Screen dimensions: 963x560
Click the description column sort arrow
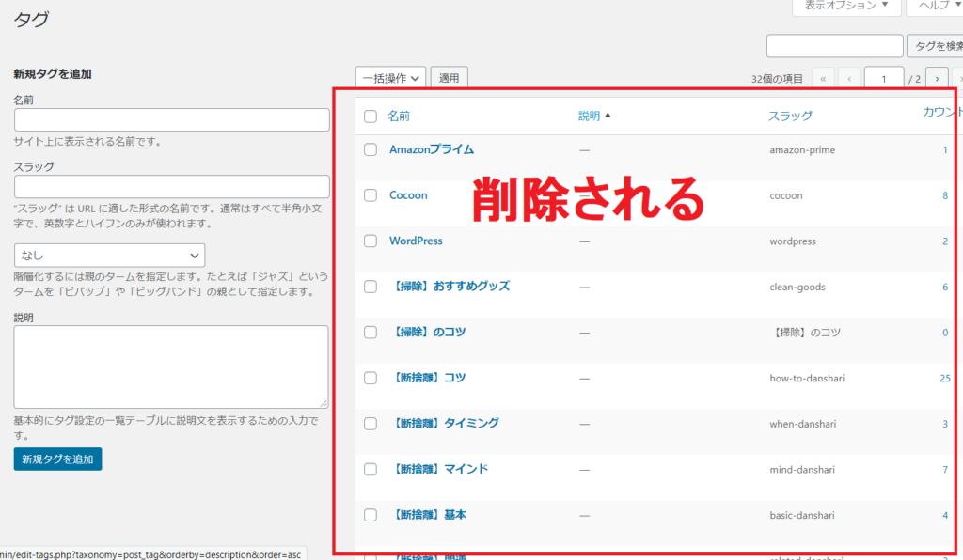[x=608, y=117]
